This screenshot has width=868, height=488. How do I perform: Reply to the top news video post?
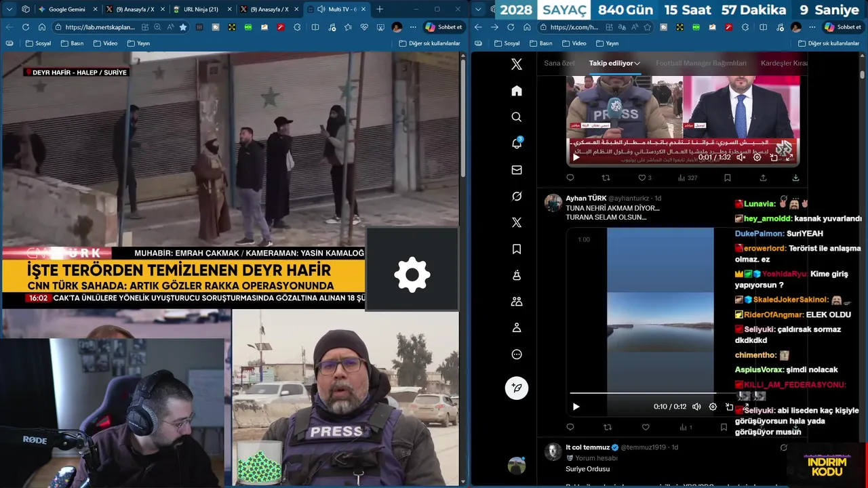(570, 178)
